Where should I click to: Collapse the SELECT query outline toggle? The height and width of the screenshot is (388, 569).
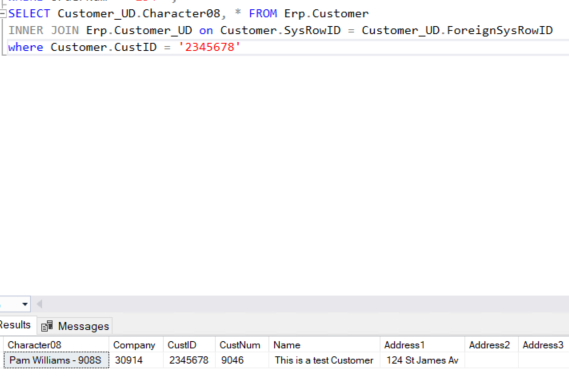pos(3,14)
